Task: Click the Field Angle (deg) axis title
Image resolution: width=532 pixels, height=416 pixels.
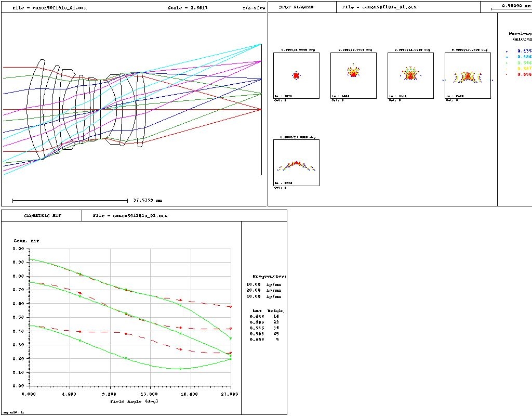Action: coord(134,401)
